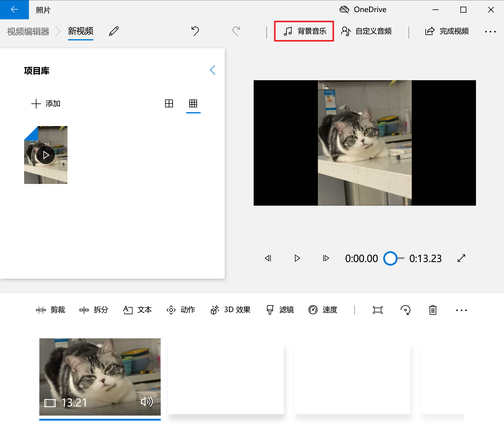Click 完成视频 to export video

[447, 31]
